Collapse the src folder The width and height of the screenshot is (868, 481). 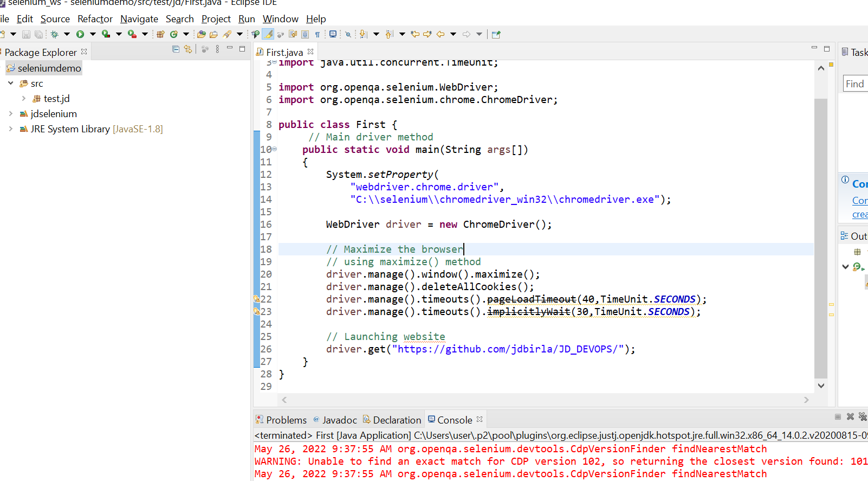tap(11, 83)
